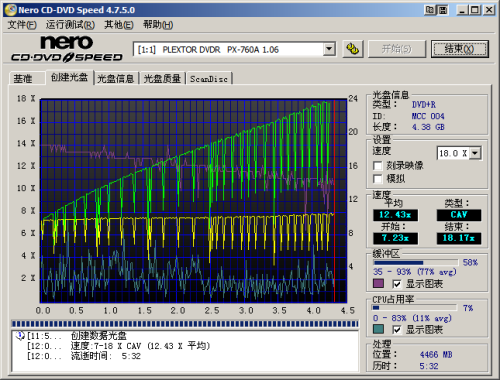Click the red position marker in graph
This screenshot has width=500, height=380.
(x=334, y=201)
